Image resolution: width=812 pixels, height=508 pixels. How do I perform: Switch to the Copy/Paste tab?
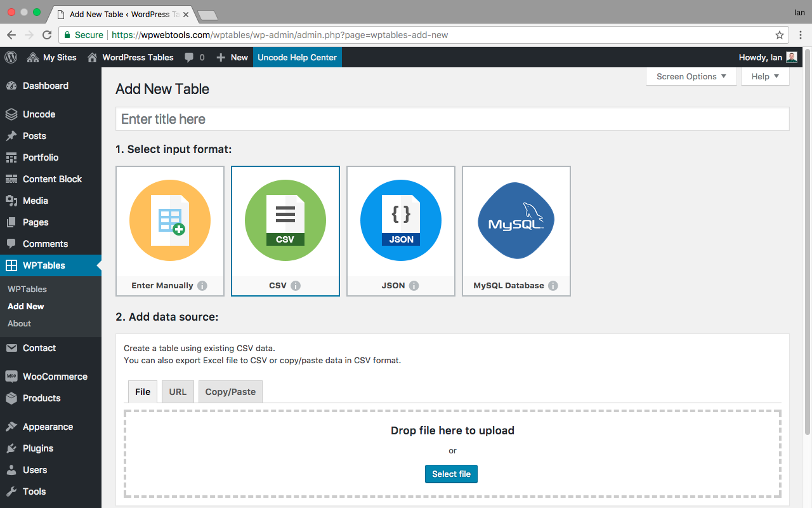click(x=230, y=392)
